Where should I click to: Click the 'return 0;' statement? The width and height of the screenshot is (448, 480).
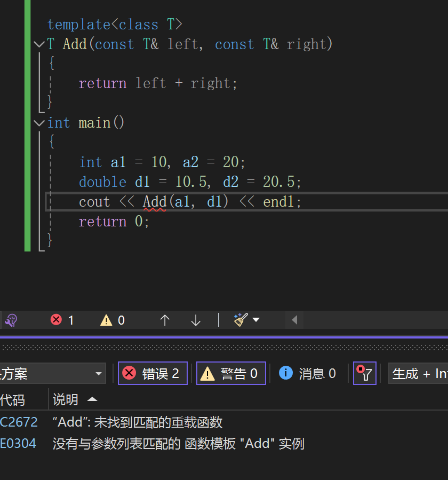point(114,222)
